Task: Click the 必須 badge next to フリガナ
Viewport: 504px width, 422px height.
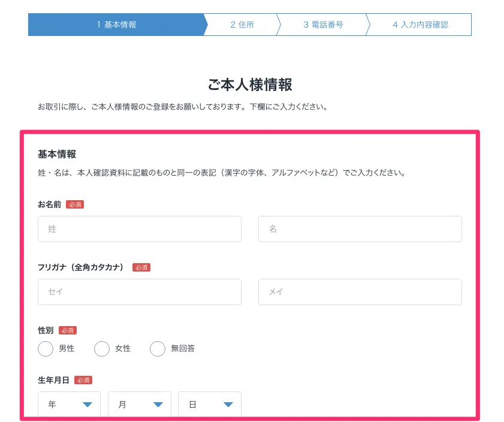Action: pos(141,267)
